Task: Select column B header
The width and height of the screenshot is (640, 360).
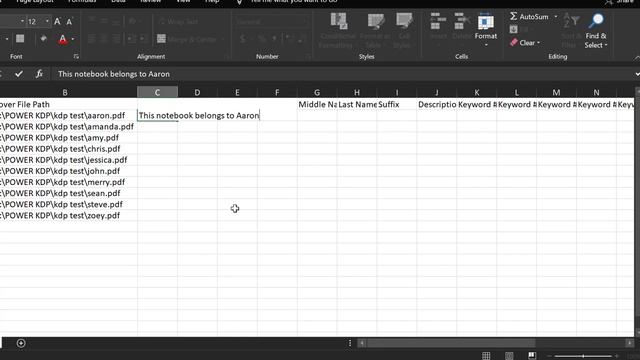Action: coord(65,92)
